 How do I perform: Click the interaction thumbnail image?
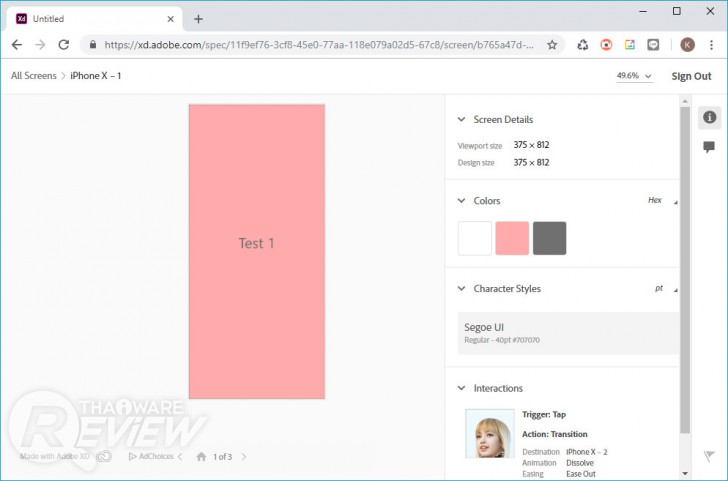tap(490, 434)
